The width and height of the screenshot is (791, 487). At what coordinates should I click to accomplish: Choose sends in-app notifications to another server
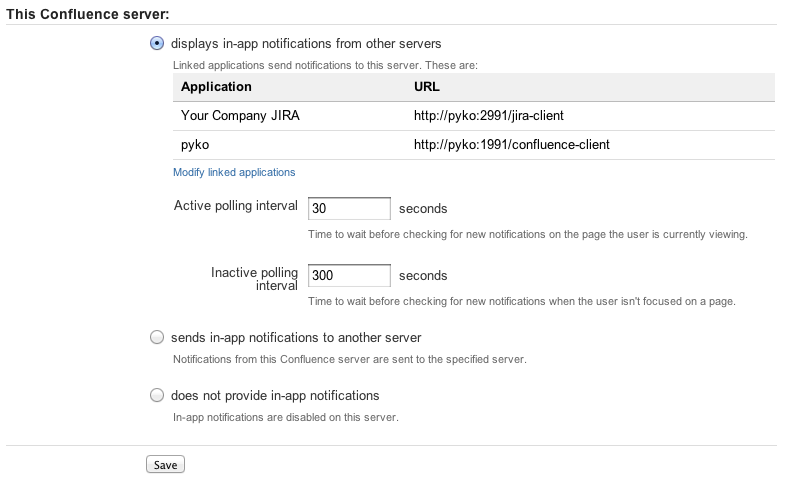pyautogui.click(x=157, y=337)
